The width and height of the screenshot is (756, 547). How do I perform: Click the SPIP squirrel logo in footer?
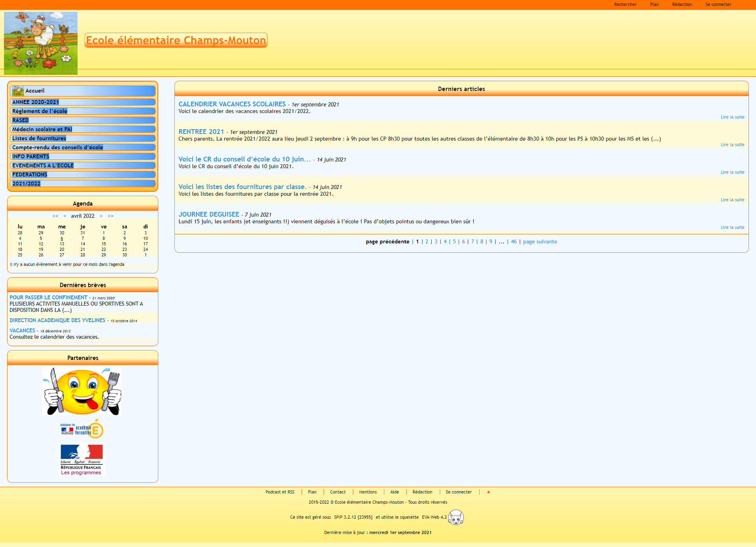coord(456,517)
